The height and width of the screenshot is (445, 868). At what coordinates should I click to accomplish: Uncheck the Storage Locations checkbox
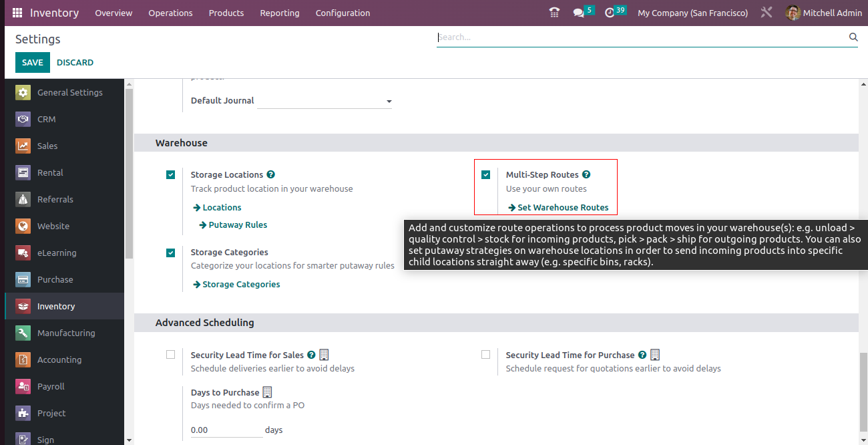pyautogui.click(x=171, y=175)
